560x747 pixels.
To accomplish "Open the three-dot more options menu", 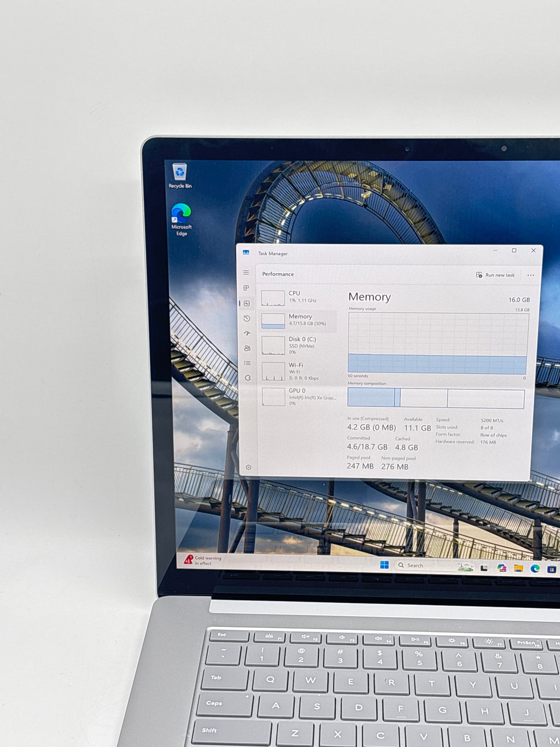I will click(x=530, y=275).
